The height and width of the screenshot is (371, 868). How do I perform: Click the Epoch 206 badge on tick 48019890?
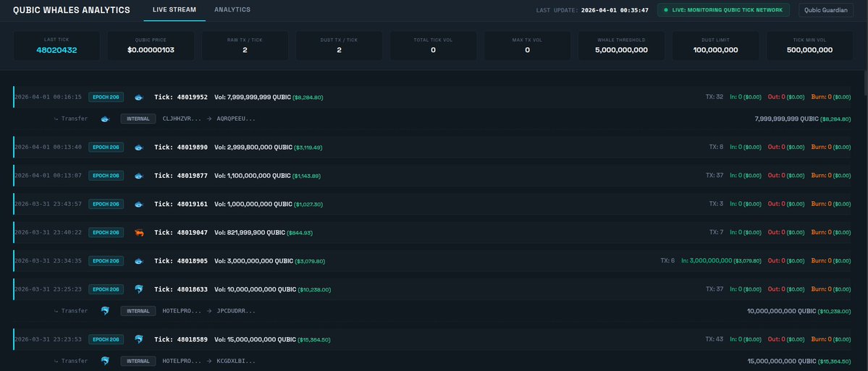click(106, 148)
